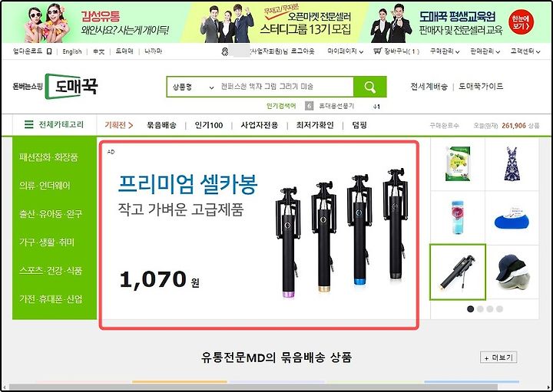Open the shopping cart icon 장바구니

pos(378,51)
